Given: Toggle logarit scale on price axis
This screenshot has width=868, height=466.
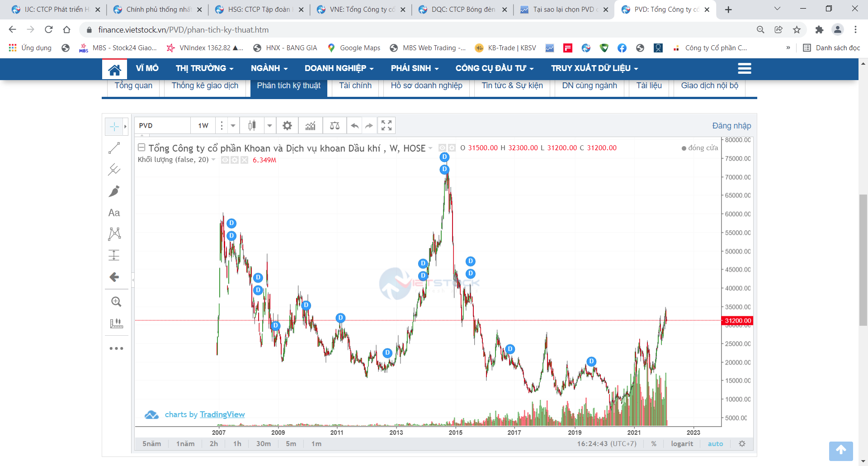Looking at the screenshot, I should tap(682, 444).
